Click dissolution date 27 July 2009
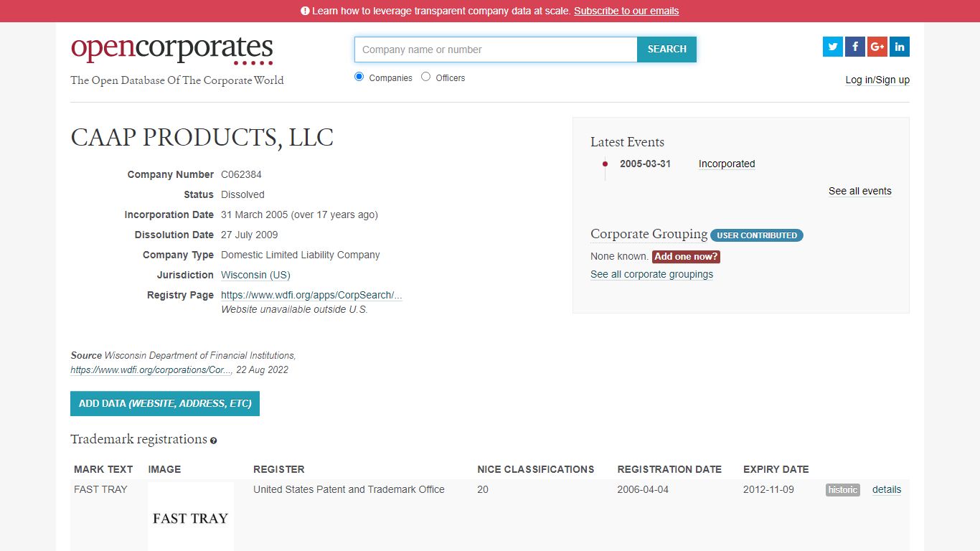The image size is (980, 551). coord(249,235)
